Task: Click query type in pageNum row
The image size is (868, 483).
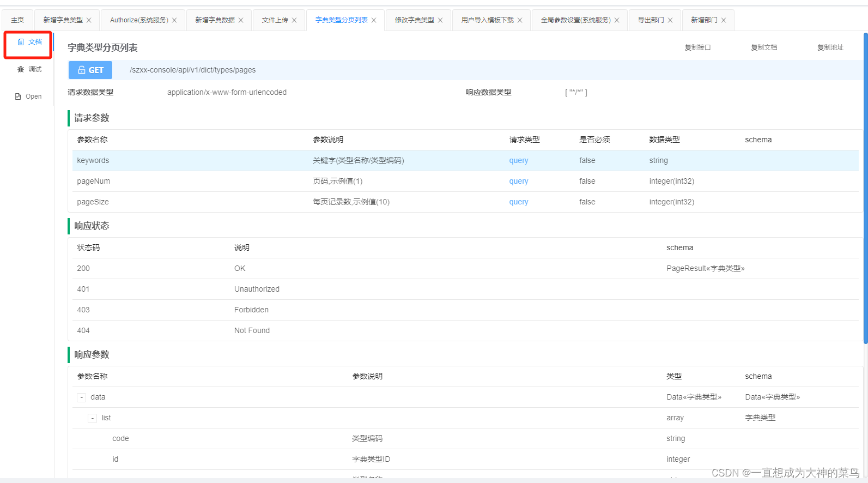Action: point(519,181)
